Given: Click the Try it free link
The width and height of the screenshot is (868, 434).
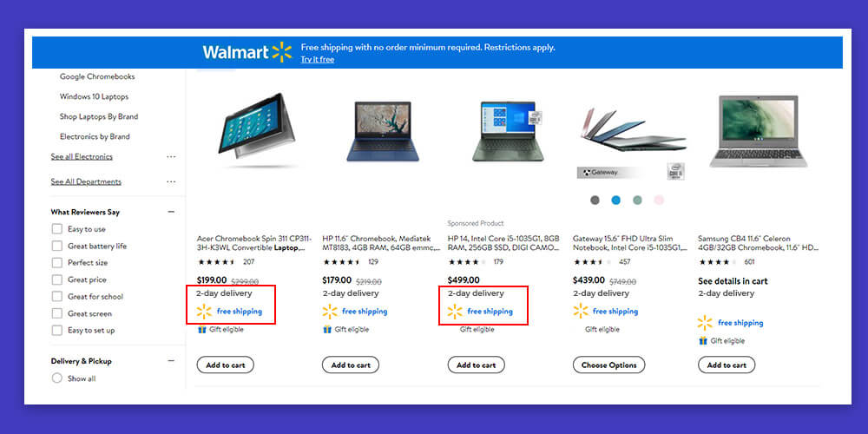Looking at the screenshot, I should tap(317, 59).
